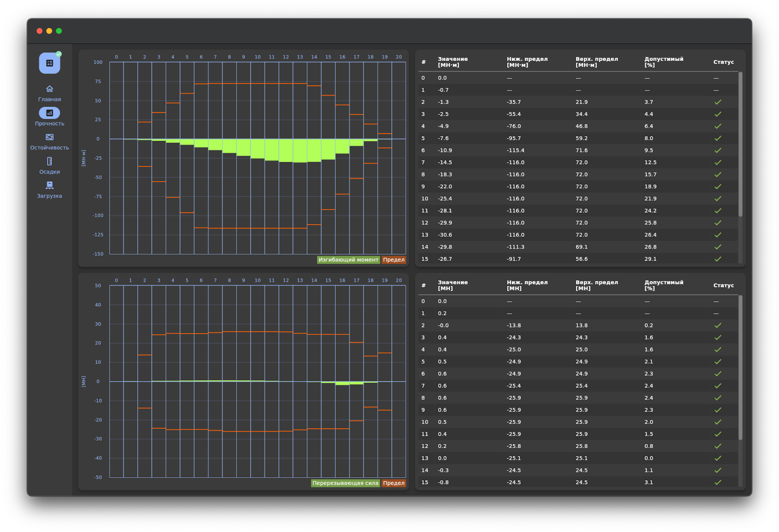779x532 pixels.
Task: Click the shear force table scrollbar
Action: 740,368
